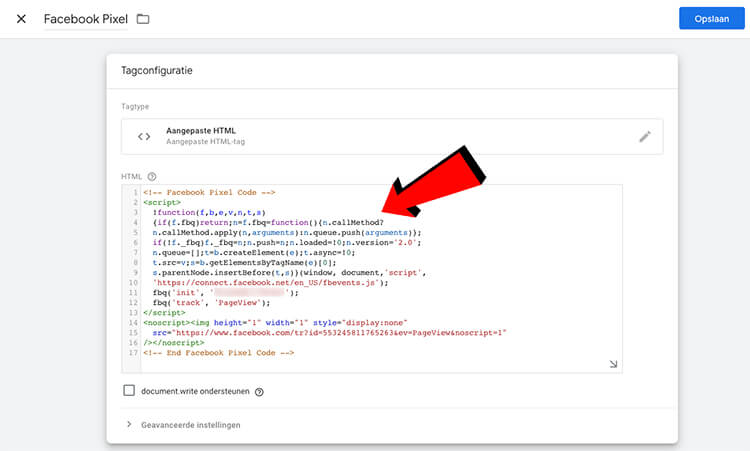Image resolution: width=750 pixels, height=451 pixels.
Task: Open help icon next to document.write ondersteunen
Action: 259,392
